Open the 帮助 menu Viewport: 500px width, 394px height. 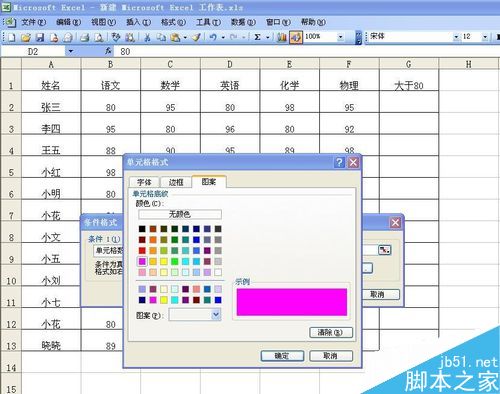click(x=313, y=22)
